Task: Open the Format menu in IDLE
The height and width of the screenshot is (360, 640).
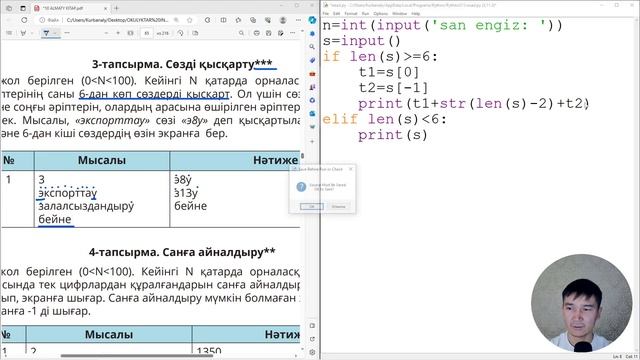Action: pyautogui.click(x=351, y=13)
